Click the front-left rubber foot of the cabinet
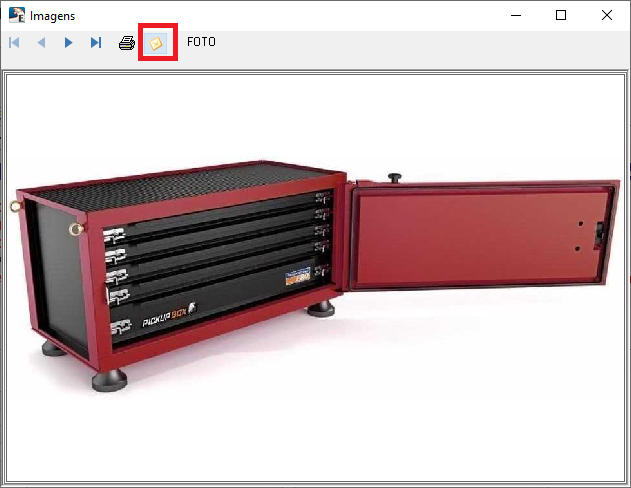The image size is (631, 488). point(109,380)
